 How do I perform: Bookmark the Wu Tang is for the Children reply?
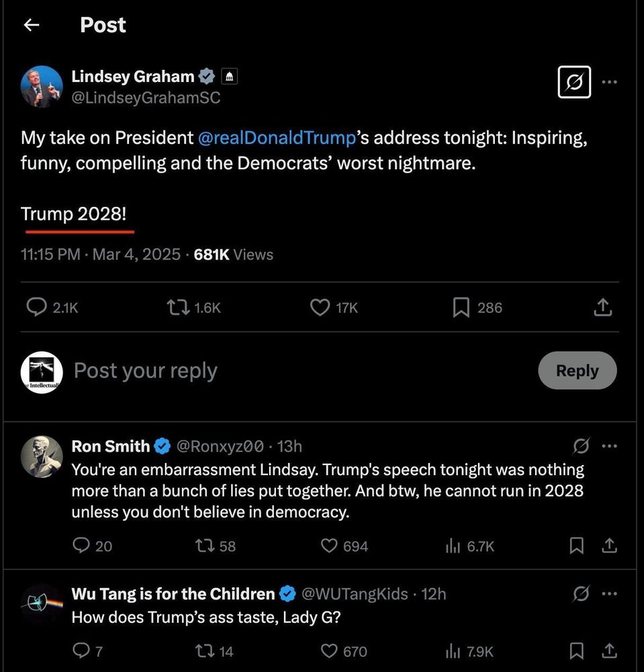point(576,651)
